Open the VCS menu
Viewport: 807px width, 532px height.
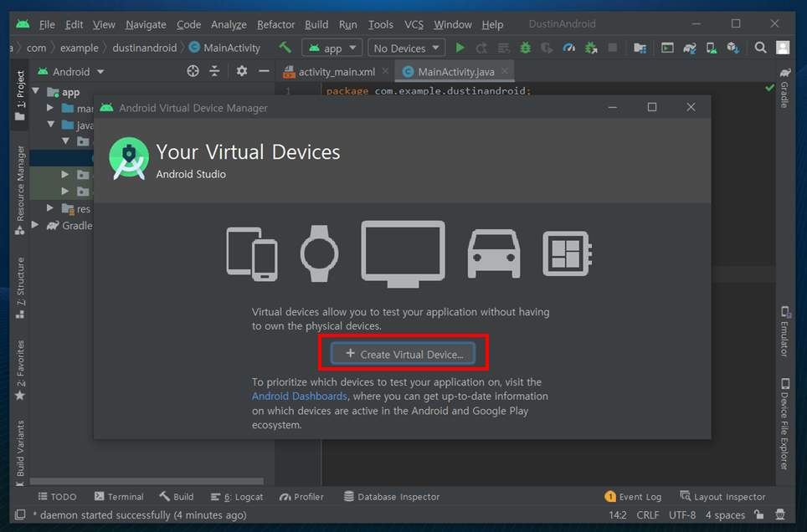414,24
